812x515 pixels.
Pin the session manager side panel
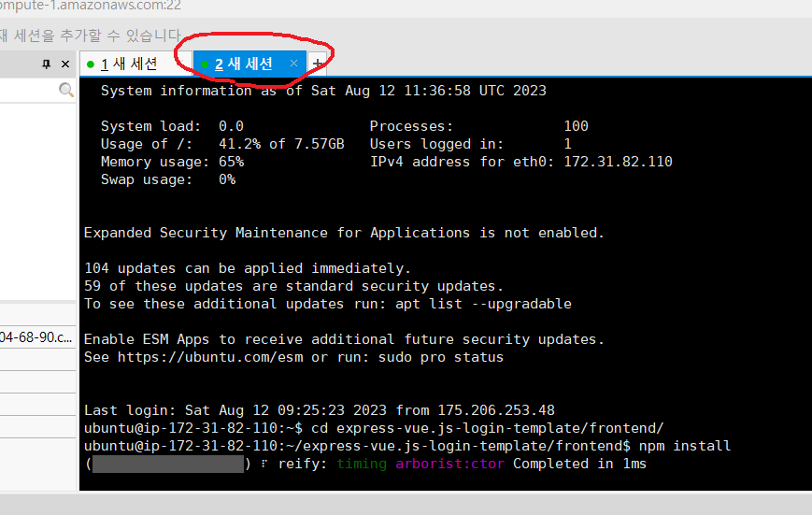click(46, 64)
